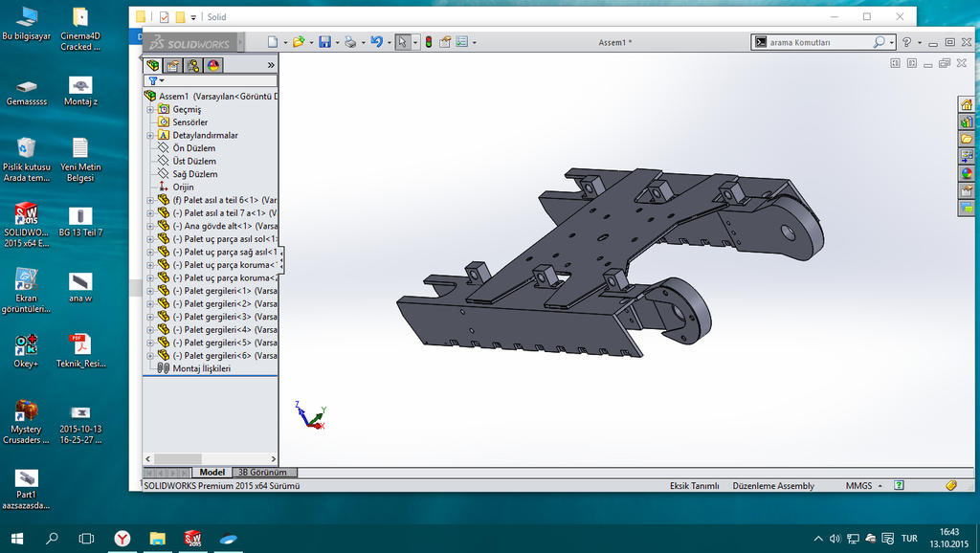Expand the Geçmiş tree node
980x553 pixels.
click(x=149, y=109)
